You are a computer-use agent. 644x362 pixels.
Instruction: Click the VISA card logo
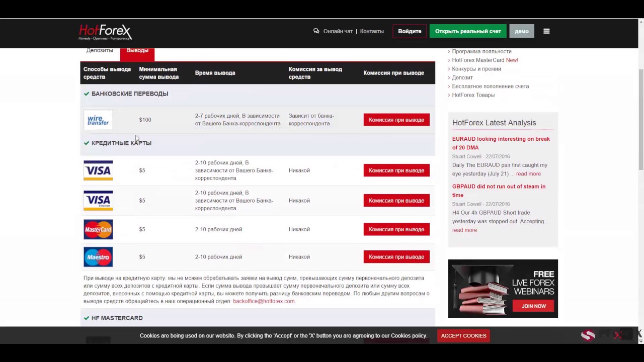pyautogui.click(x=98, y=170)
